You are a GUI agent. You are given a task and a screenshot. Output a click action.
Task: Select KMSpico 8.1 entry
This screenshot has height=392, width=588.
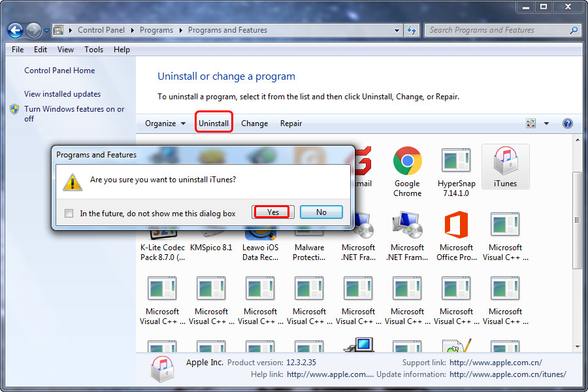211,248
